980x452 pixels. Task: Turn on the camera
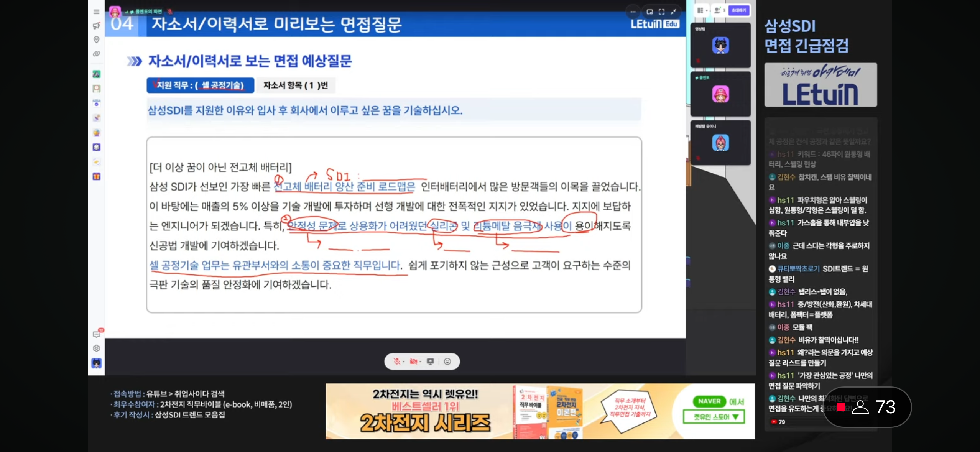413,362
